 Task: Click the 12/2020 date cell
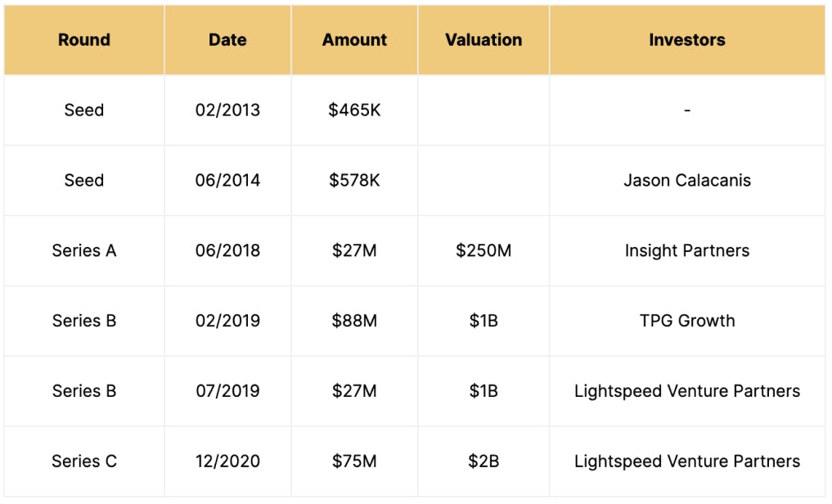pyautogui.click(x=227, y=461)
